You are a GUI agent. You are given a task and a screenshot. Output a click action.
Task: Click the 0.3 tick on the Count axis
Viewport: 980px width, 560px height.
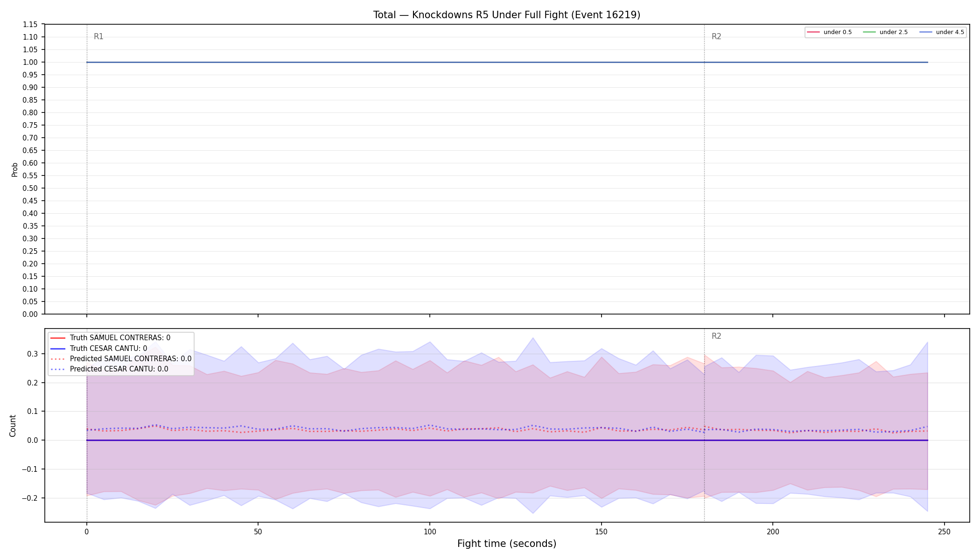[x=32, y=354]
